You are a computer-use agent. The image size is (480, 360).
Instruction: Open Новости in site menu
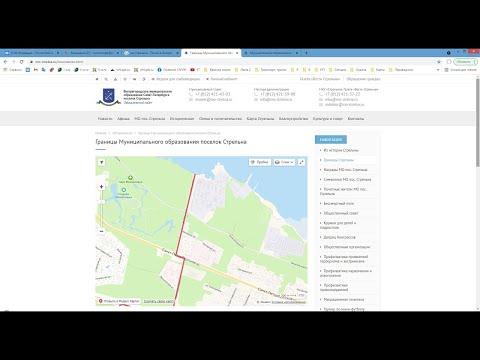click(x=105, y=119)
